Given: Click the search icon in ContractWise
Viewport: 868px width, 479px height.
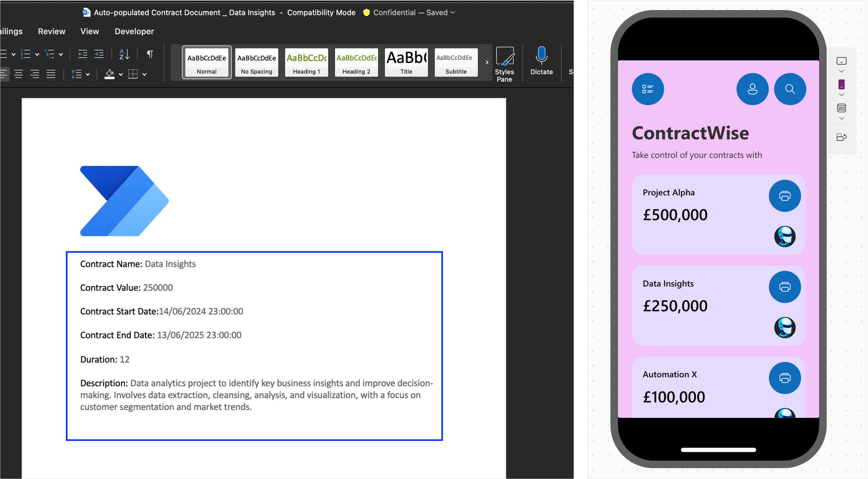Looking at the screenshot, I should (790, 89).
